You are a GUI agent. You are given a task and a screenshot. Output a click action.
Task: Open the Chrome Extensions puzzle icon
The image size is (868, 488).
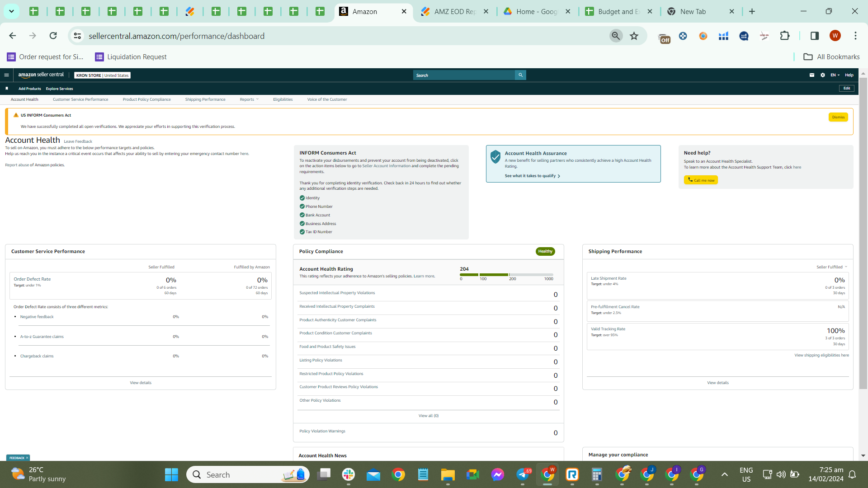[x=785, y=36]
